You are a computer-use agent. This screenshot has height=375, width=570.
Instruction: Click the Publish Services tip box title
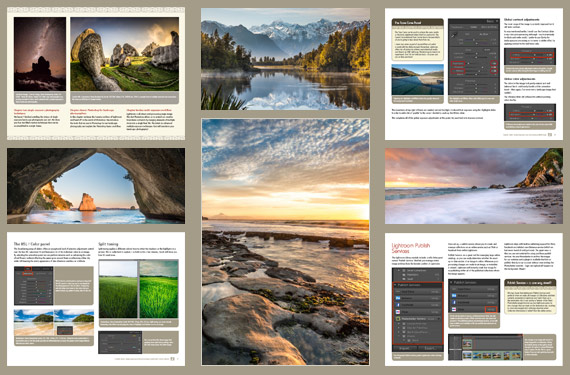[530, 283]
